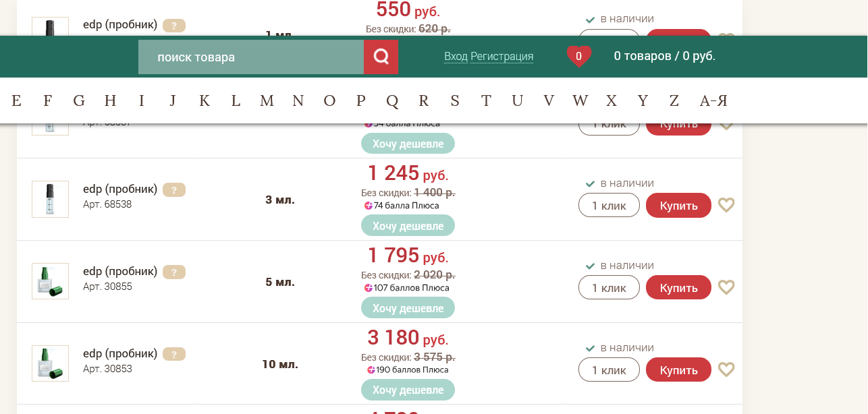
Task: Select 'А-Я' in the alphabet bar
Action: (713, 100)
